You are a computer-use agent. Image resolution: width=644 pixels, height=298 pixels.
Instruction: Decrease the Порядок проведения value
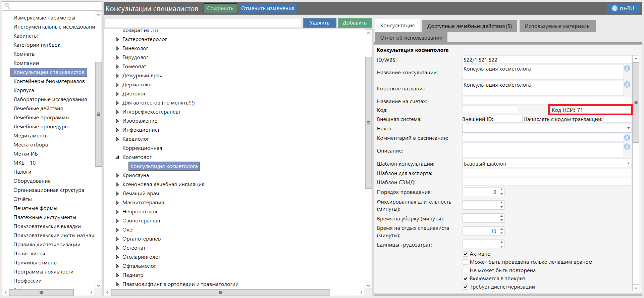pos(502,194)
